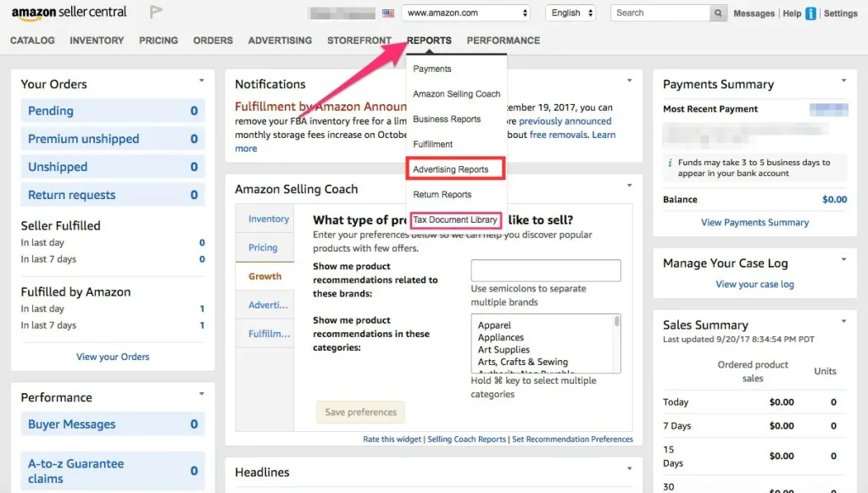Open the Catalog menu

32,41
